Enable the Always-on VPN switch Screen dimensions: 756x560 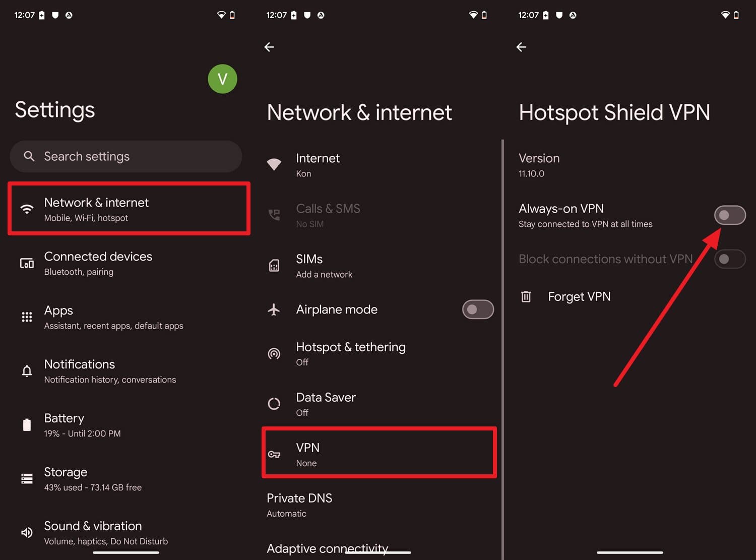coord(730,215)
